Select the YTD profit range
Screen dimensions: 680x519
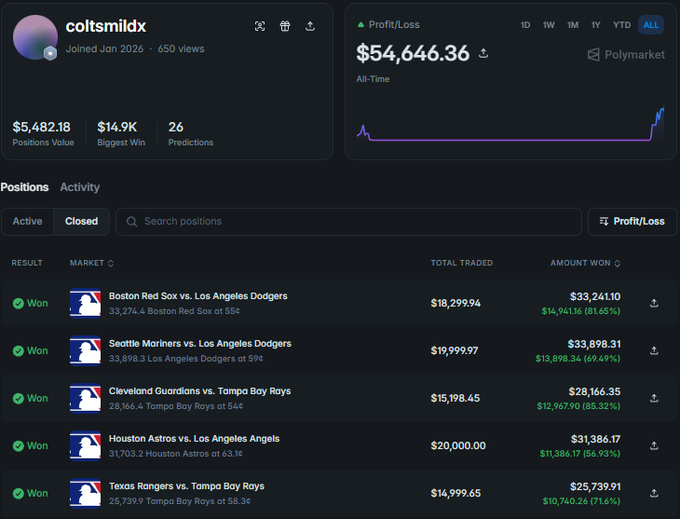(622, 25)
